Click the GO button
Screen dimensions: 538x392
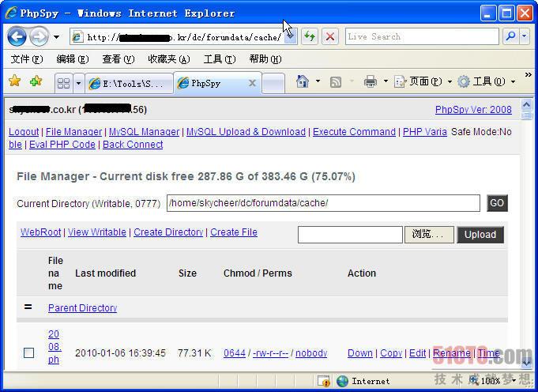(497, 203)
